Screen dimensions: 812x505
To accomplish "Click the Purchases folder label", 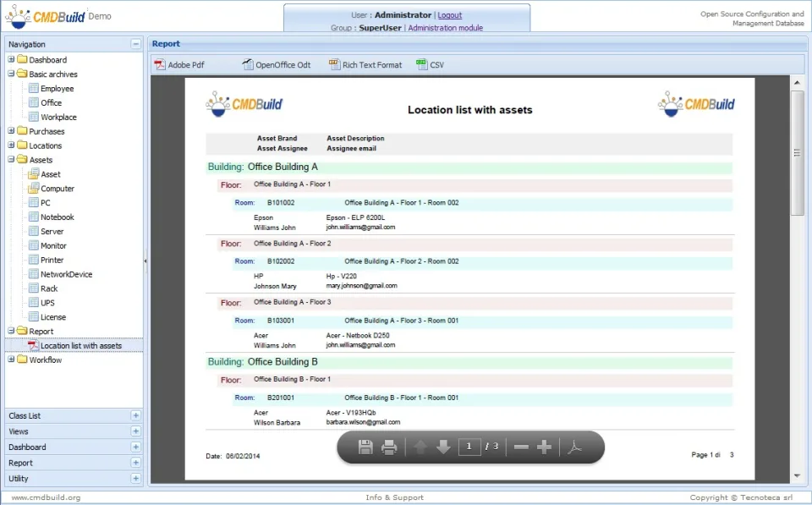I will [x=47, y=131].
